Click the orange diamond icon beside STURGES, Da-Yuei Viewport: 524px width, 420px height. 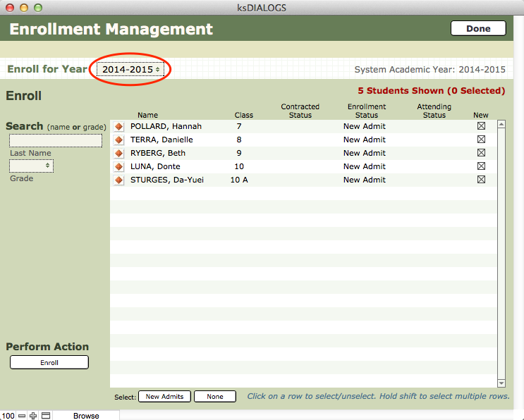pos(118,180)
